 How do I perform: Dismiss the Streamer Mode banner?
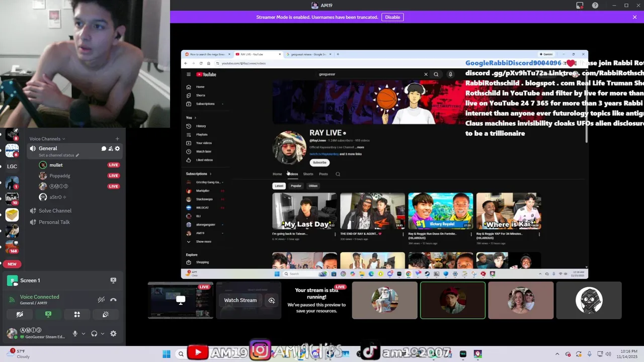point(634,17)
